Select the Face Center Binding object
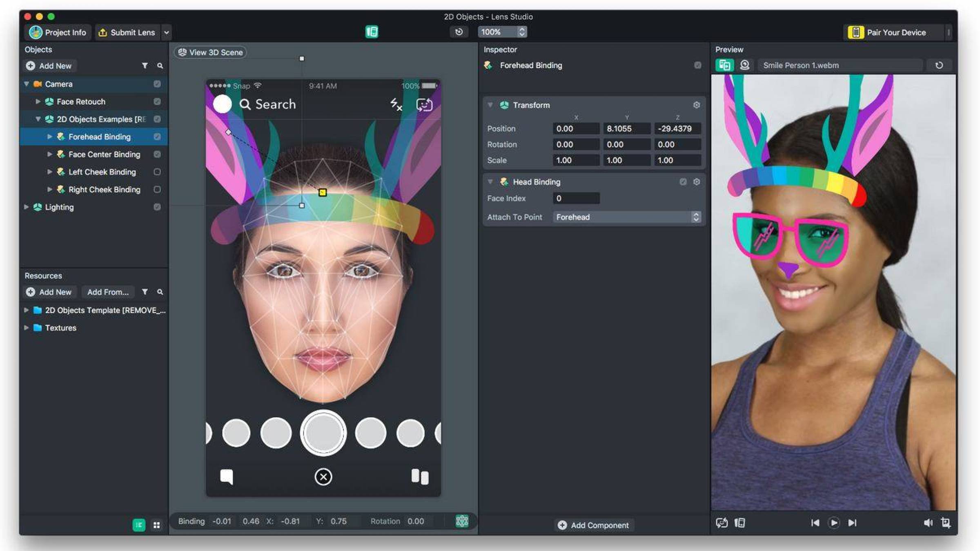The height and width of the screenshot is (551, 980). [104, 154]
